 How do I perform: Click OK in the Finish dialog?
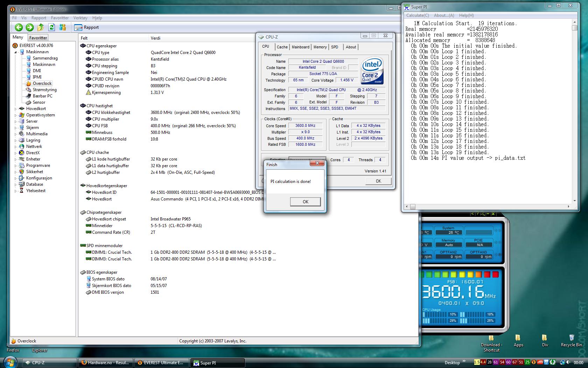(x=305, y=202)
